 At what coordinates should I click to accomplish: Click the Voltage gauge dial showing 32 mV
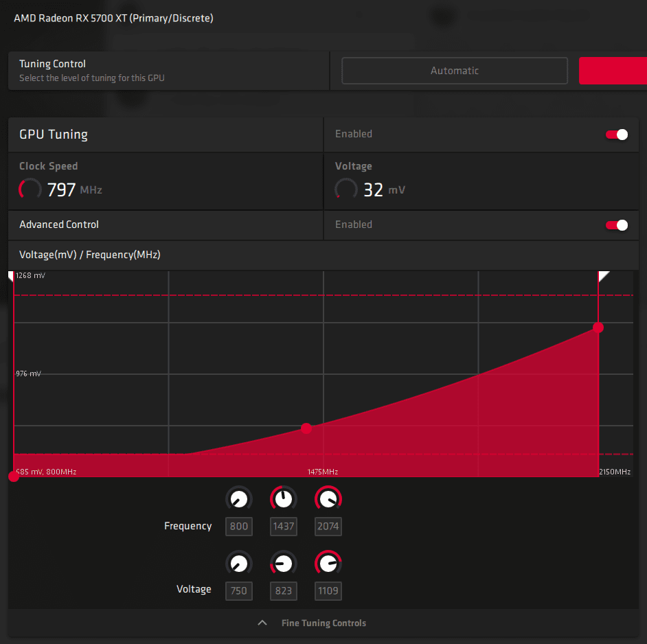tap(345, 189)
